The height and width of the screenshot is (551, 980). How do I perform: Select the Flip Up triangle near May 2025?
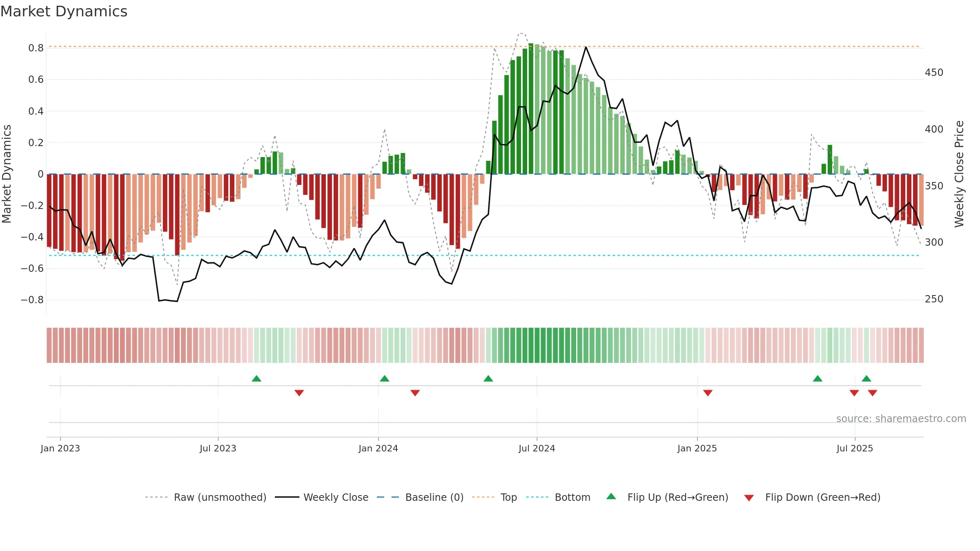pyautogui.click(x=817, y=378)
